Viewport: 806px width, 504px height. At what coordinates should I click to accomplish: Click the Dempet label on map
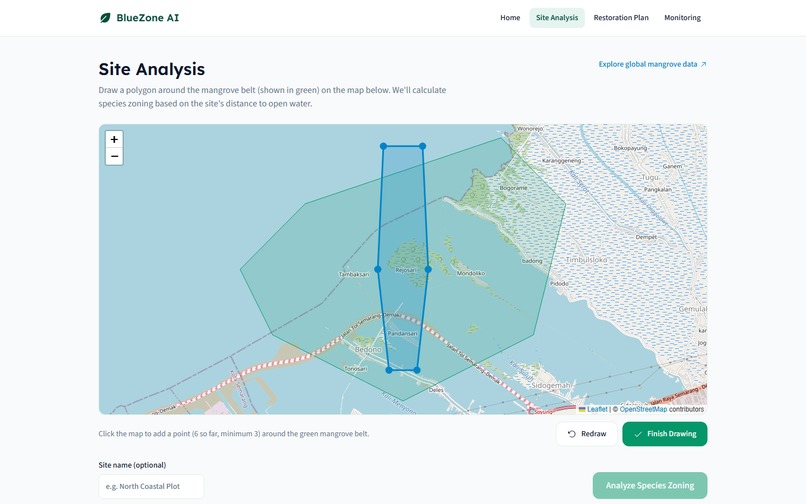(x=646, y=238)
